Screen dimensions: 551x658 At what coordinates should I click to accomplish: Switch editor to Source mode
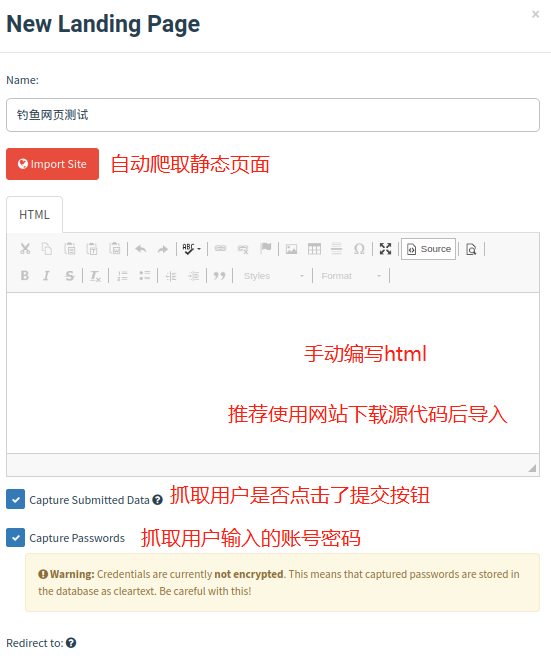coord(428,249)
